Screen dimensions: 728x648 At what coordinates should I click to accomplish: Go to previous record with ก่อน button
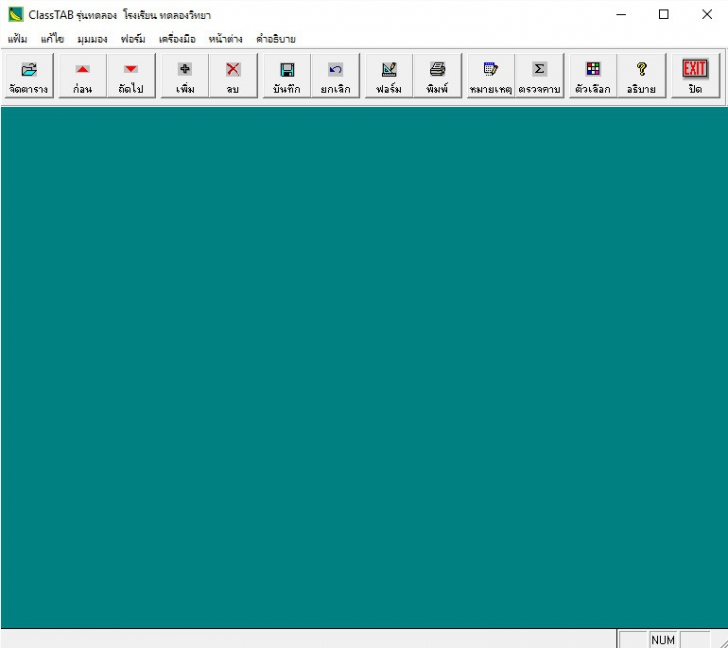coord(82,76)
